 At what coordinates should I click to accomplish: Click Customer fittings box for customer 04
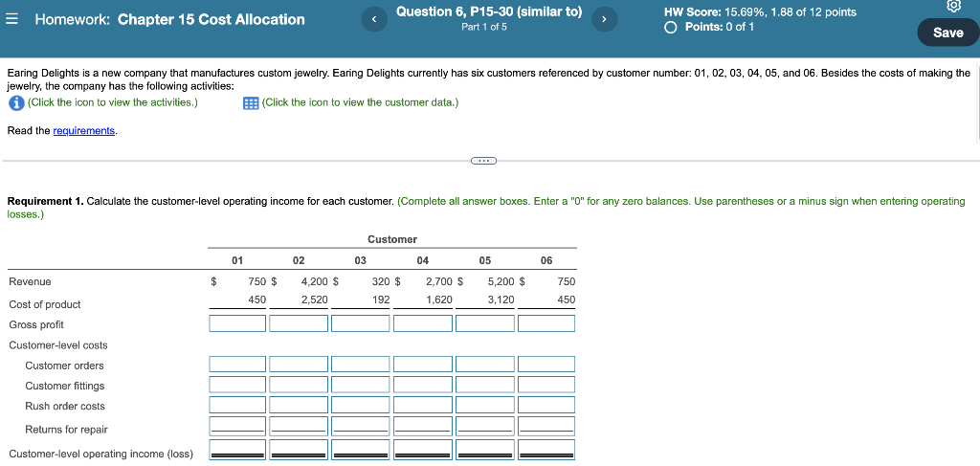tap(422, 385)
